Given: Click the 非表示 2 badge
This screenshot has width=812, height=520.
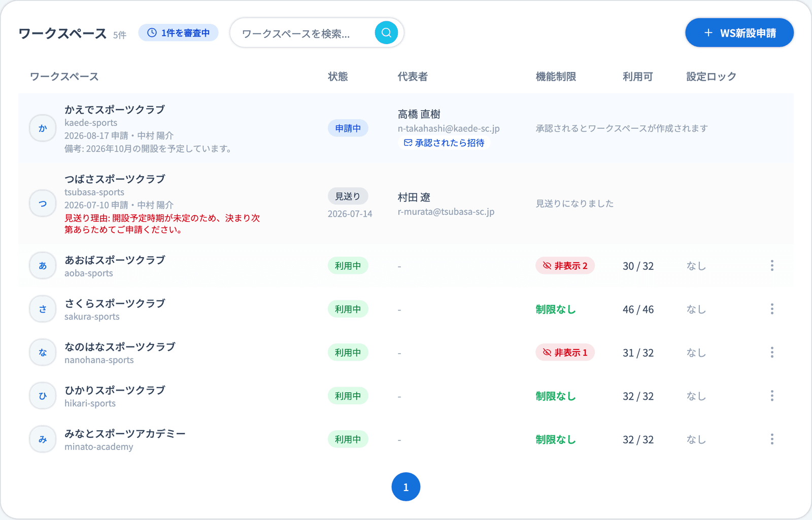Looking at the screenshot, I should tap(565, 266).
